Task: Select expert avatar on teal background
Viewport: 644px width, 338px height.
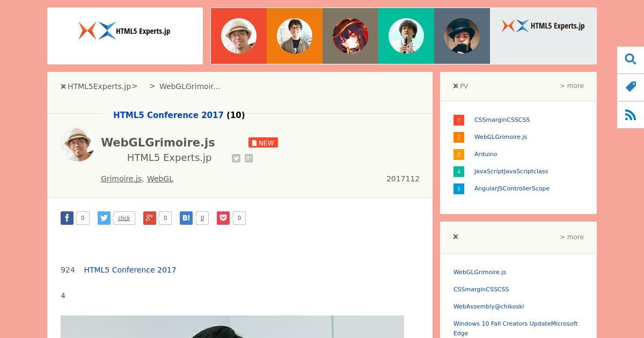Action: coord(406,36)
